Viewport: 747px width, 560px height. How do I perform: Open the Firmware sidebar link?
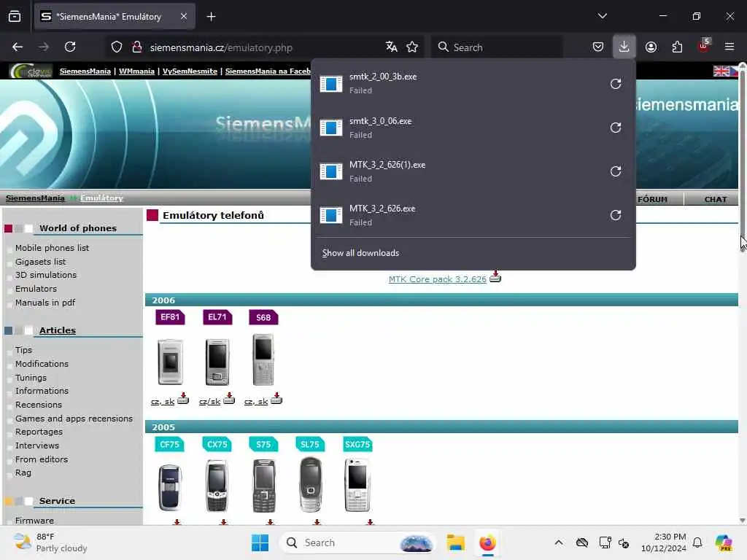pos(34,521)
